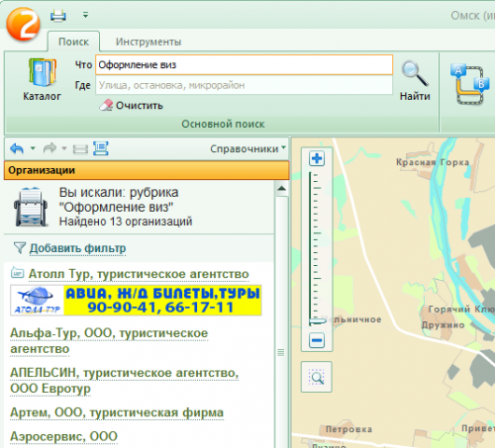Viewport: 495px width, 448px height.
Task: Click the Добавить фильтр link
Action: pyautogui.click(x=78, y=248)
